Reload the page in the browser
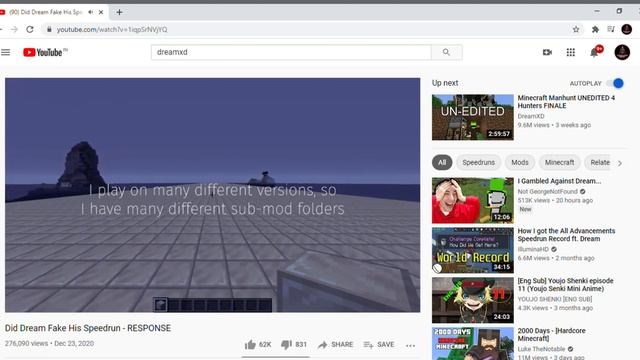Screen dimensions: 640x360 [x=30, y=29]
